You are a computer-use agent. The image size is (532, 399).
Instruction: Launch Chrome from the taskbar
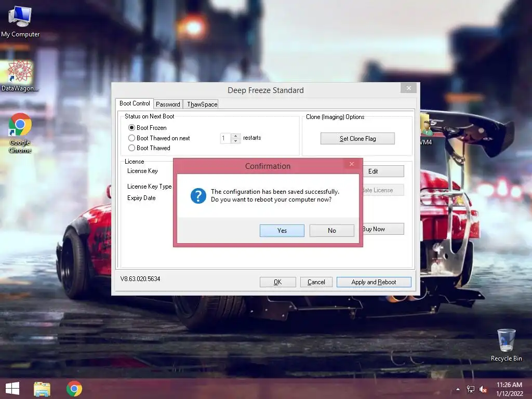(x=74, y=389)
